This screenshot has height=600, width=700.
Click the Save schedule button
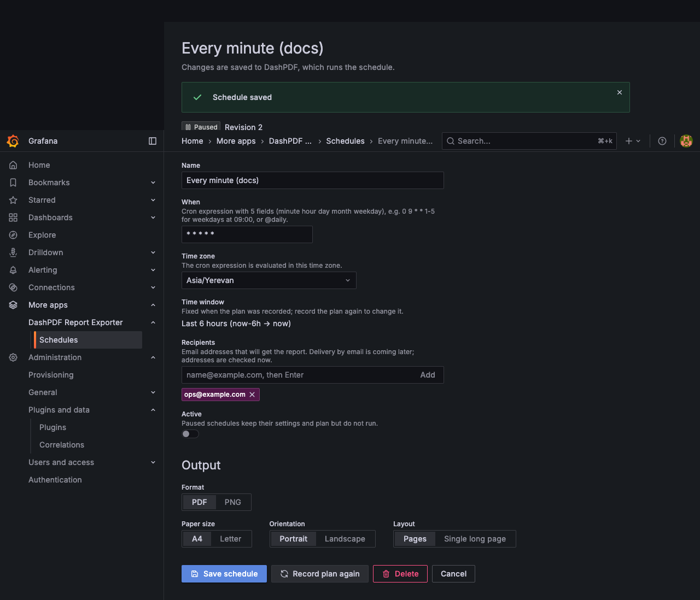[224, 574]
